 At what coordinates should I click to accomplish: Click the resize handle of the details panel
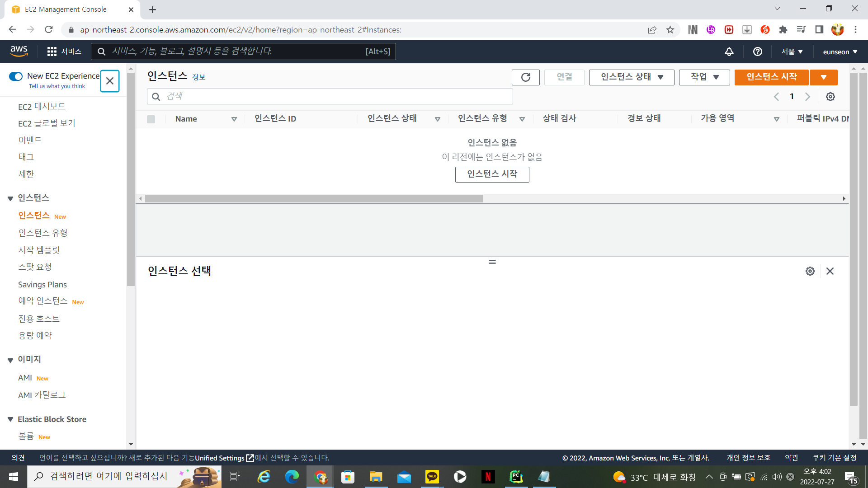pyautogui.click(x=492, y=262)
